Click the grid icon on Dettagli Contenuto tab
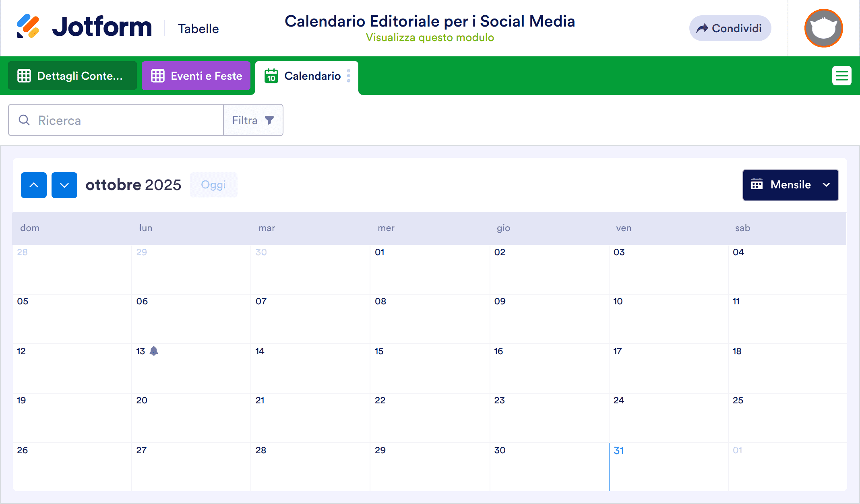Screen dimensions: 860x504 tap(25, 75)
